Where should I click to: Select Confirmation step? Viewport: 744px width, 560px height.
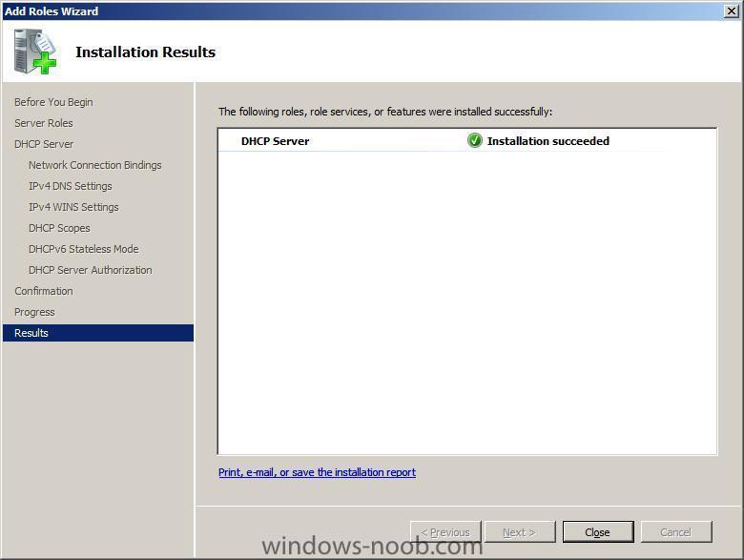click(x=44, y=291)
